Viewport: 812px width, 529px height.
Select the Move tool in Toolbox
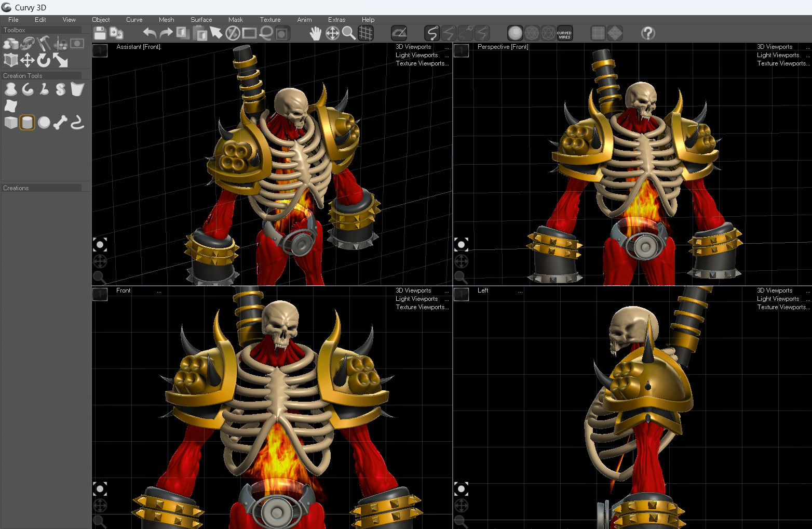[28, 60]
